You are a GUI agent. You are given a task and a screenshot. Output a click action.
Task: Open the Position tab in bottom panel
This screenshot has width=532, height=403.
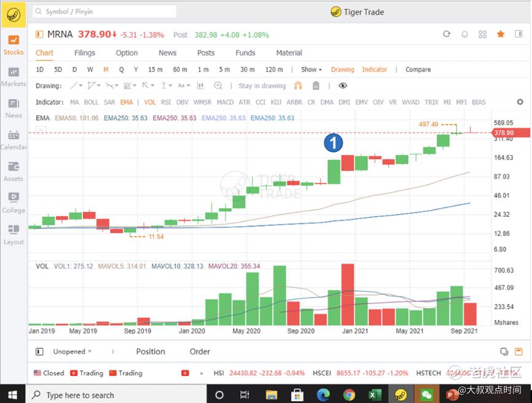point(151,351)
